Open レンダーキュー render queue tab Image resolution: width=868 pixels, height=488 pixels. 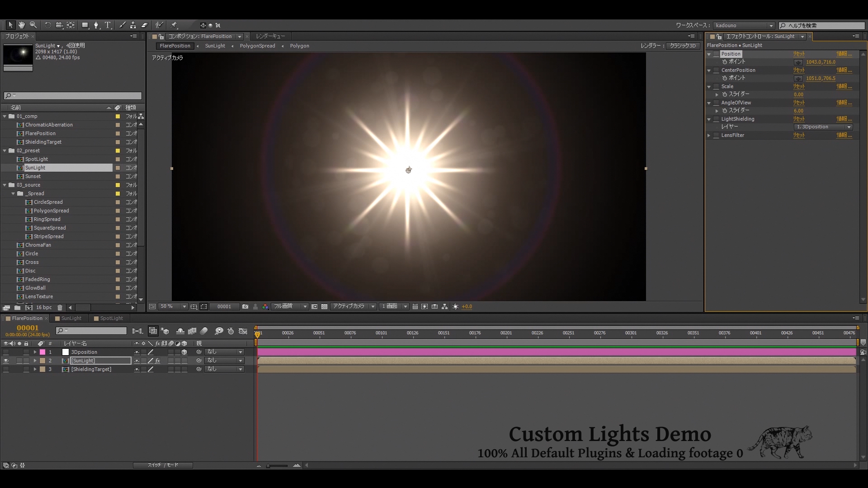click(x=270, y=36)
